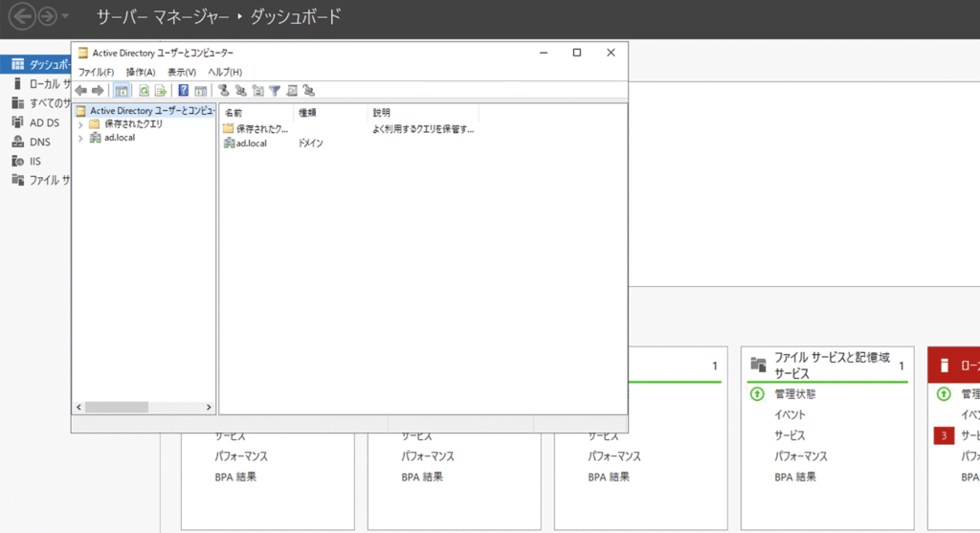Minimize the Active Directory ユーザーとコンピューター window

[x=544, y=53]
